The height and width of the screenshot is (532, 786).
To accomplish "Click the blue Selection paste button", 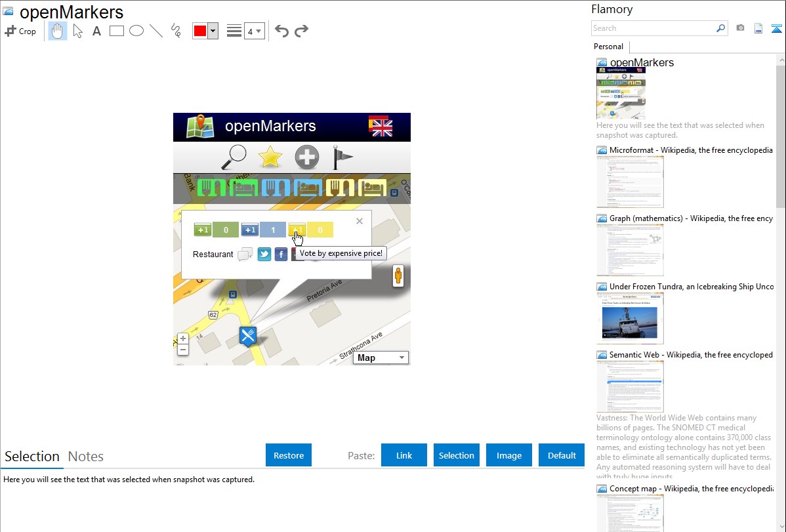I will pyautogui.click(x=456, y=455).
